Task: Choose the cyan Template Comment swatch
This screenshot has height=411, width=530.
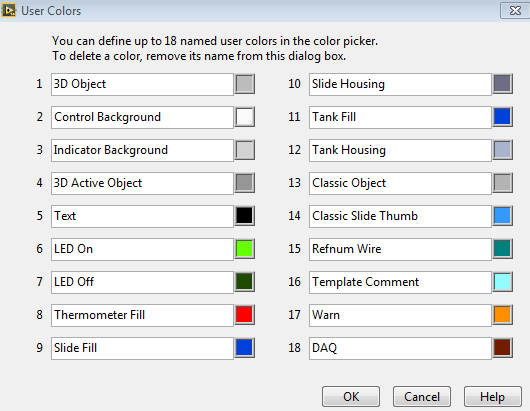Action: 502,282
